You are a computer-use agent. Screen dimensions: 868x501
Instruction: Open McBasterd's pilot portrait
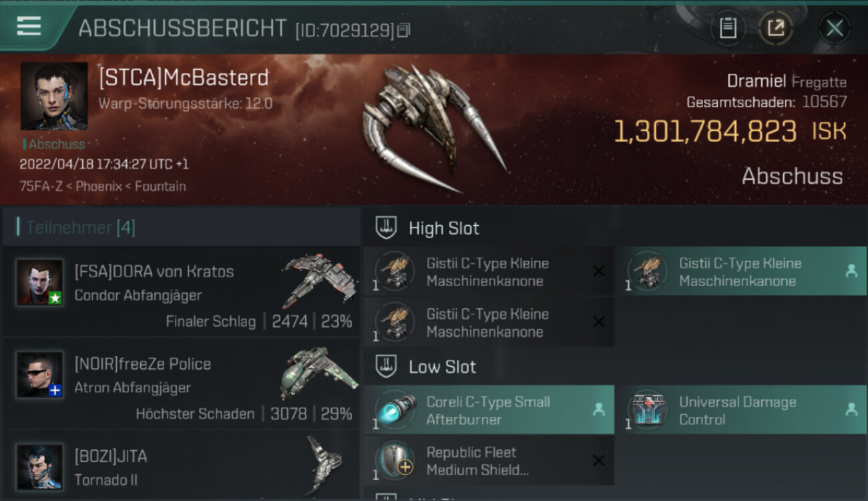[x=54, y=96]
